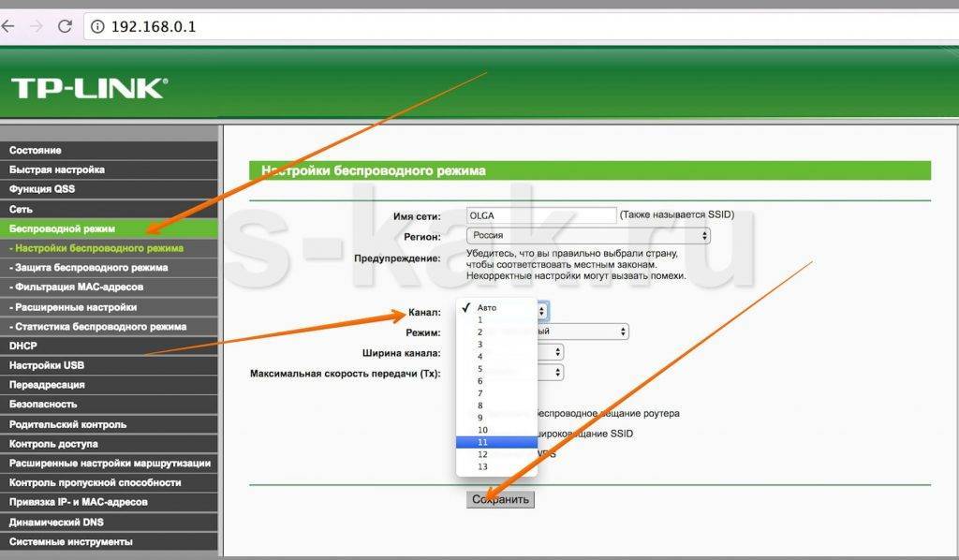Open Контроль доступа menu item
The height and width of the screenshot is (560, 959).
pos(109,444)
